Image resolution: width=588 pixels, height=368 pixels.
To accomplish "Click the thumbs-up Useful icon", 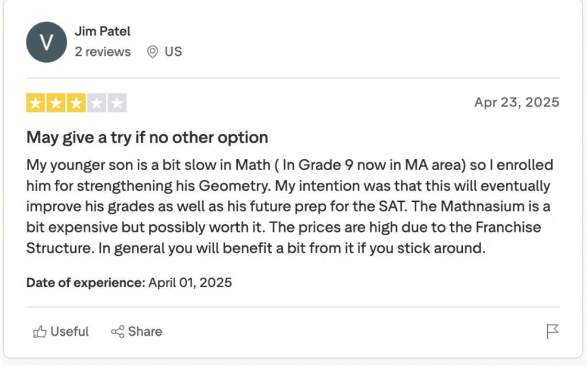I will coord(40,332).
